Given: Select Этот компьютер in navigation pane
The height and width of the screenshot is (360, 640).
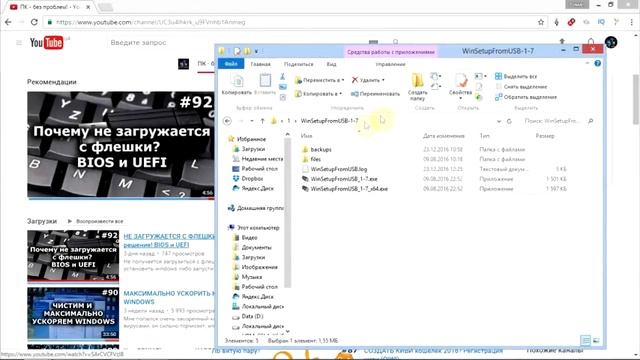Looking at the screenshot, I should pyautogui.click(x=258, y=228).
